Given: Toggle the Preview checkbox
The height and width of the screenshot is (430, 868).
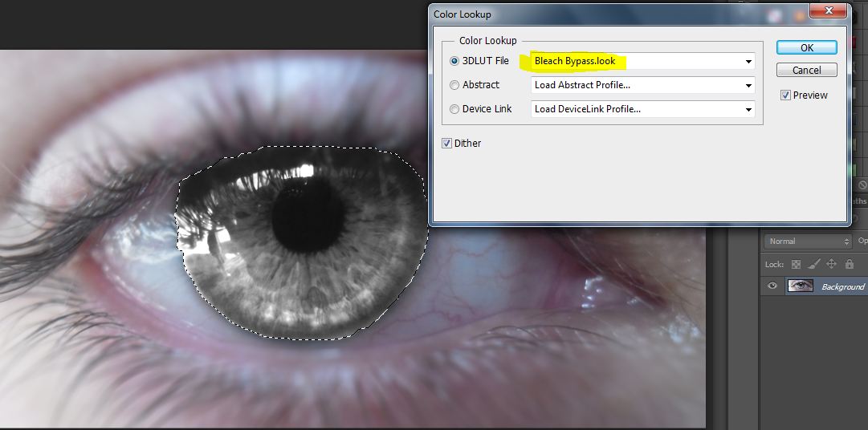Looking at the screenshot, I should tap(785, 95).
